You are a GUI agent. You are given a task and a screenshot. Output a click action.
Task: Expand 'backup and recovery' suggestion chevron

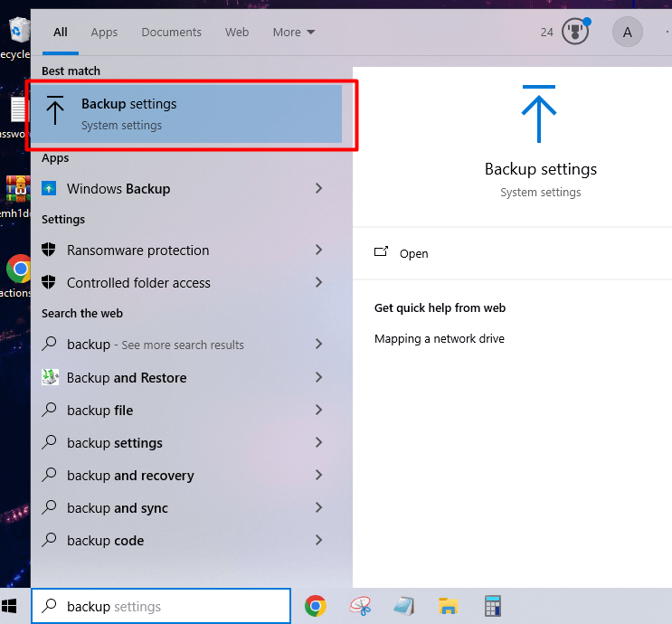pyautogui.click(x=318, y=475)
